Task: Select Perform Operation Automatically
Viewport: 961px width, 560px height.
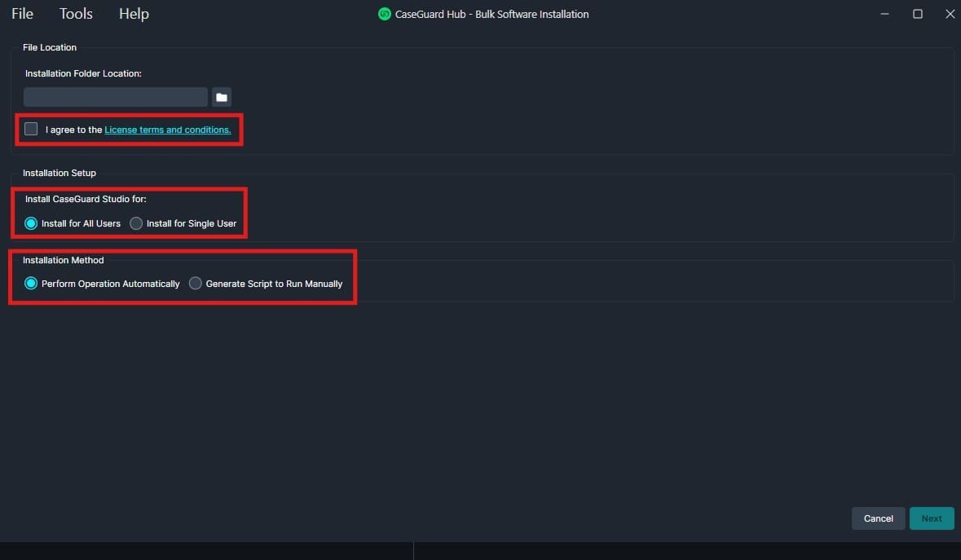Action: coord(31,284)
